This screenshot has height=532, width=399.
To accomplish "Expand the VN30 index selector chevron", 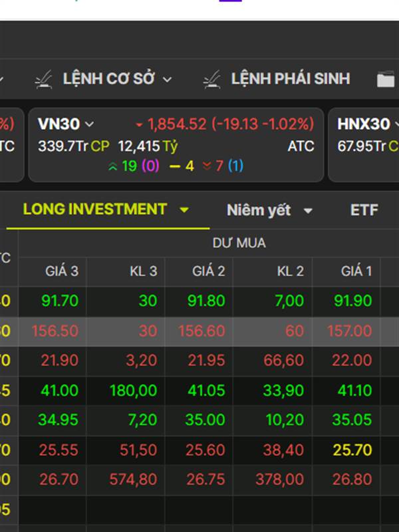I will pos(89,124).
